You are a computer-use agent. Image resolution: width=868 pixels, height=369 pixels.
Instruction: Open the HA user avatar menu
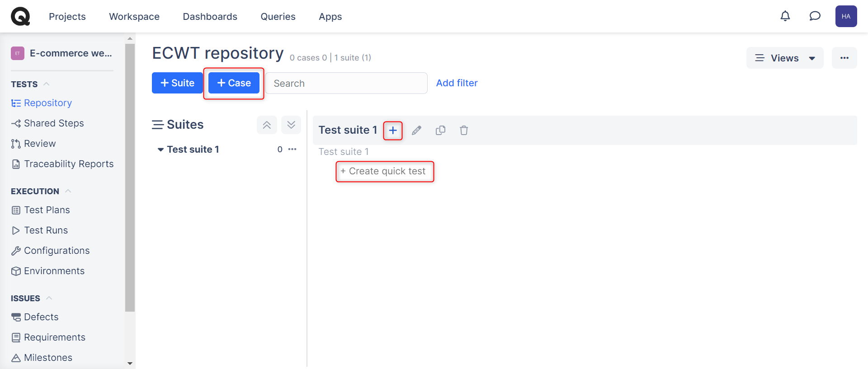tap(846, 16)
